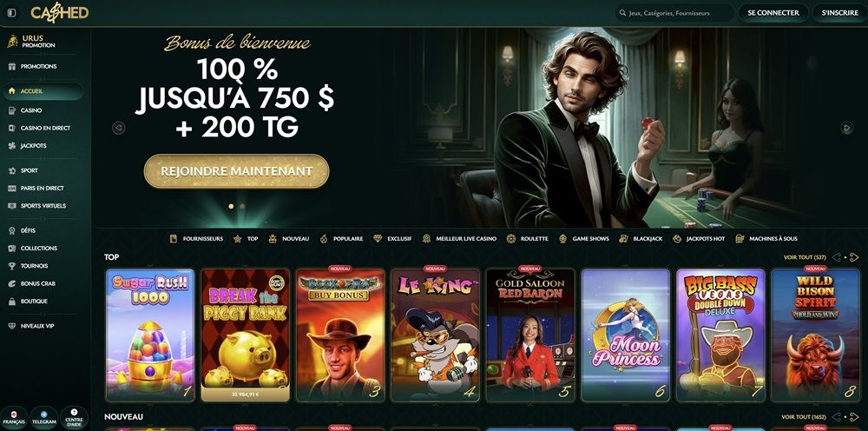Select the Roulette category tab
Viewport: 868px width, 431px height.
(x=527, y=239)
